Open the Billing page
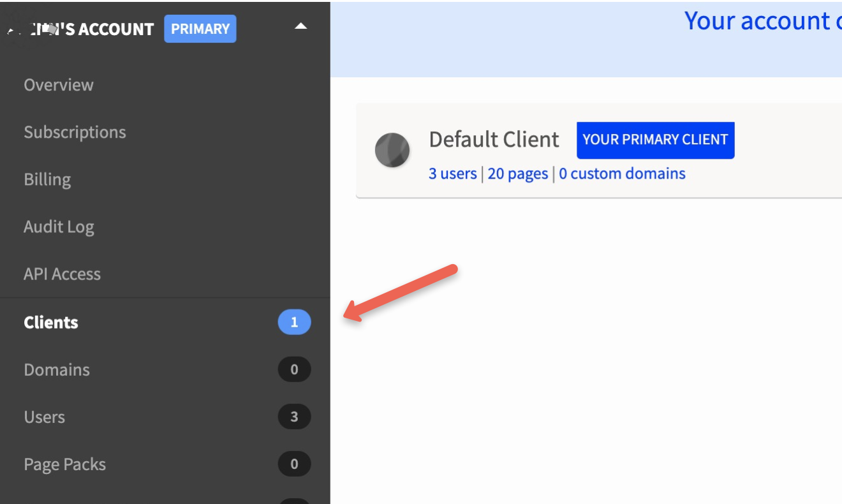842x504 pixels. coord(47,179)
